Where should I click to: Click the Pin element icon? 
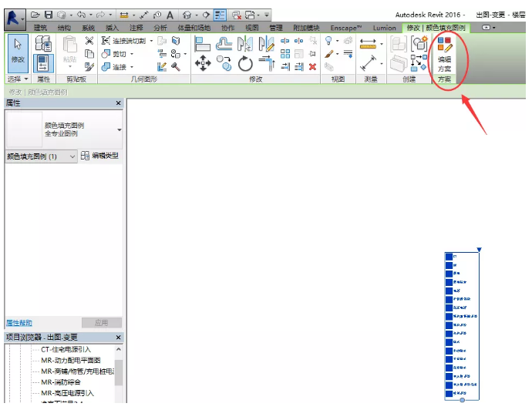tap(312, 54)
